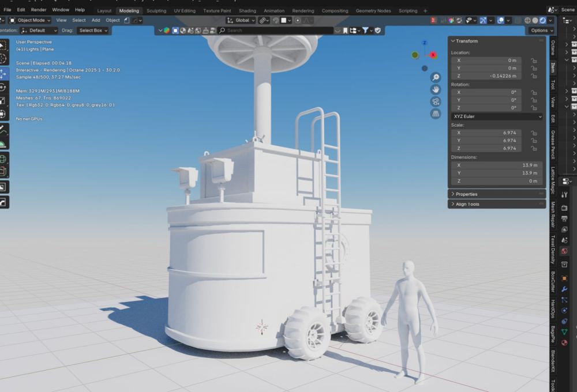Click the zoom magnifier viewport gizmo
Image resolution: width=577 pixels, height=392 pixels.
tap(436, 77)
